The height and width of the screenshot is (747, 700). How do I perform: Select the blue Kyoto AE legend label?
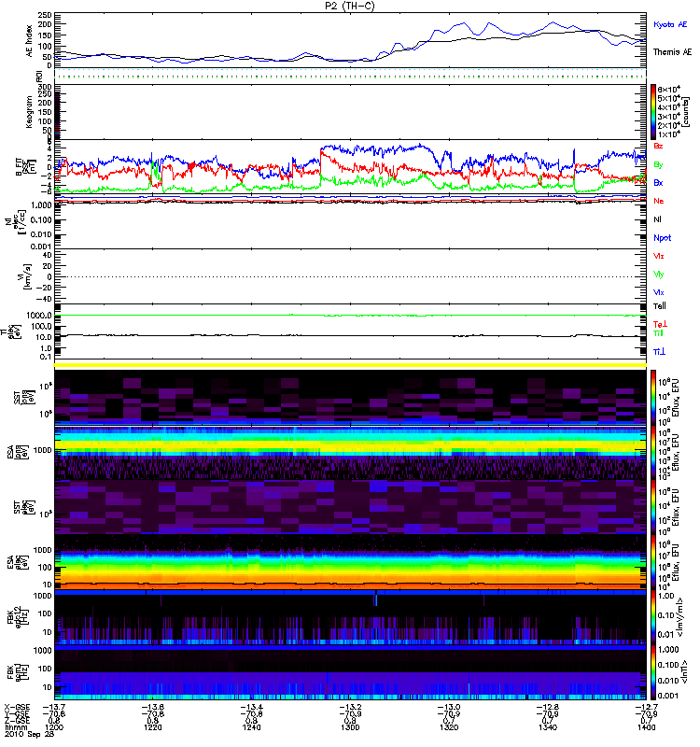670,24
